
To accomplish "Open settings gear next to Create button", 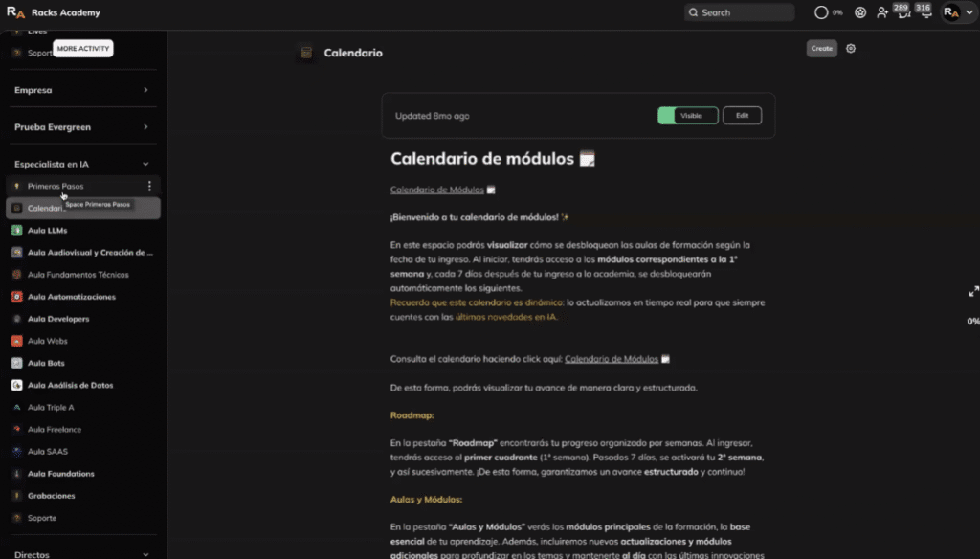I will pos(851,49).
